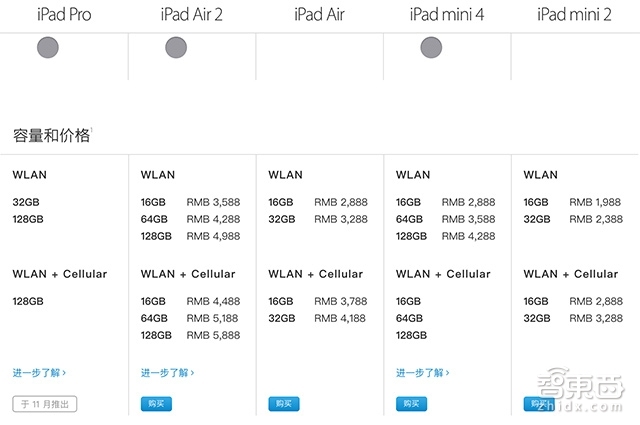Select the gray color swatch under iPad Pro
Image resolution: width=640 pixels, height=425 pixels.
pyautogui.click(x=48, y=47)
